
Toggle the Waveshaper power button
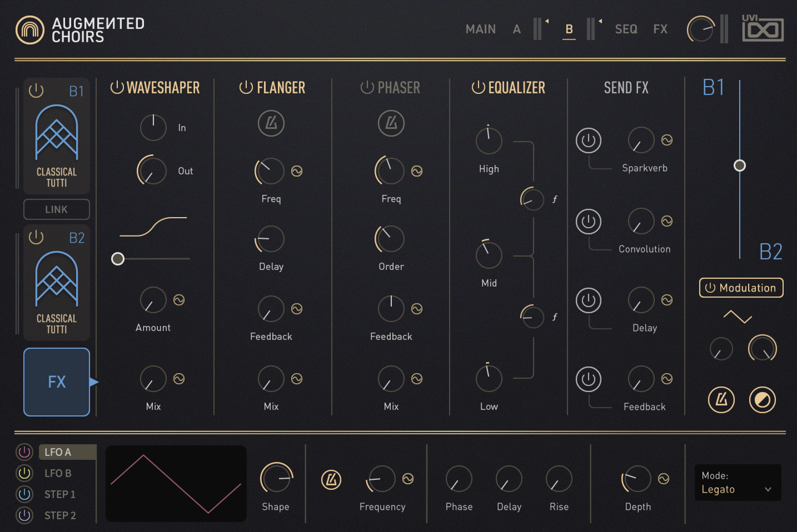click(x=117, y=87)
